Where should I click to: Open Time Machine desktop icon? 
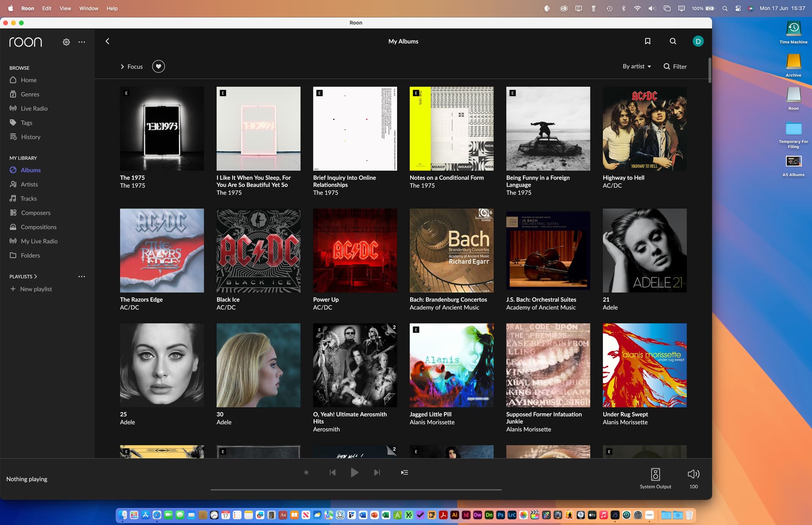(793, 32)
